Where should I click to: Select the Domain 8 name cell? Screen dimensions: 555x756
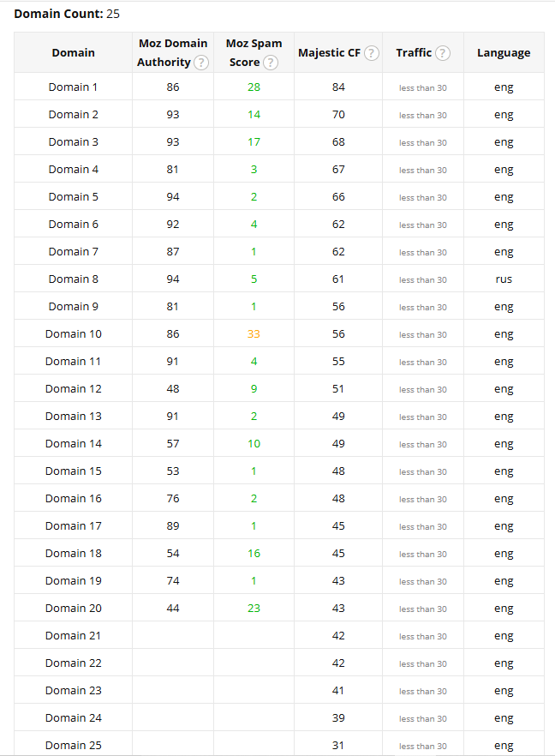point(74,279)
